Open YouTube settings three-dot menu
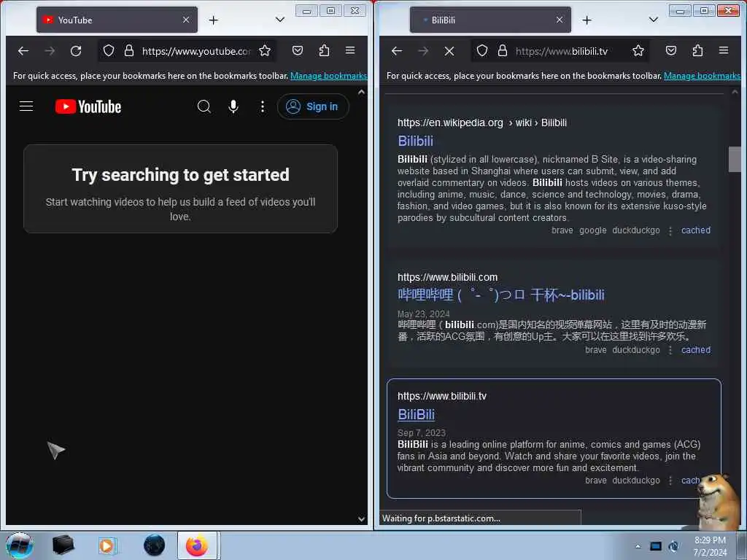747x560 pixels. tap(262, 106)
